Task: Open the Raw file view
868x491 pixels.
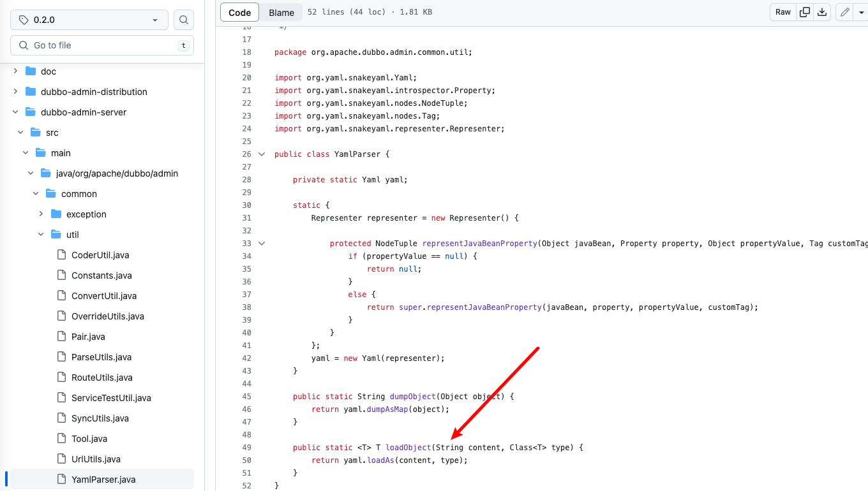Action: click(783, 12)
